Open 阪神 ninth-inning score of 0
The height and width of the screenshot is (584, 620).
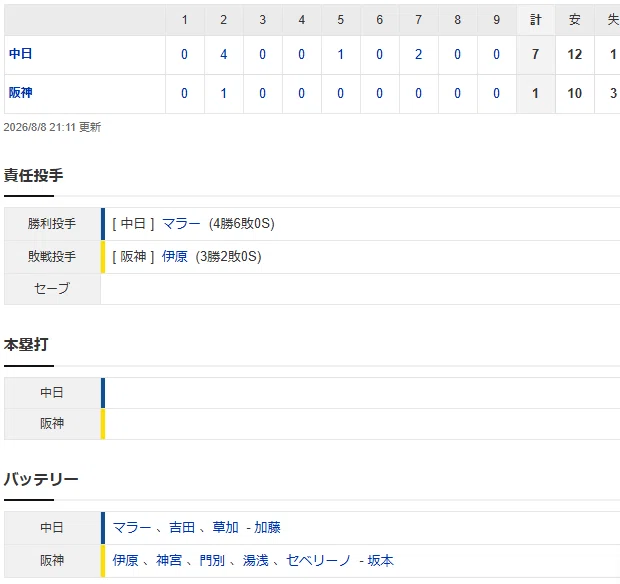[x=496, y=93]
